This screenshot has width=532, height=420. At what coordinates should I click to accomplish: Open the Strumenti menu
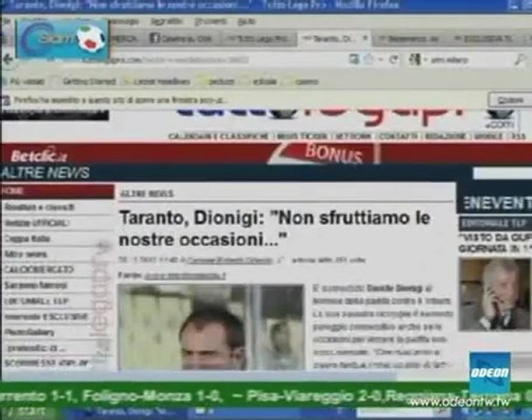click(x=211, y=22)
